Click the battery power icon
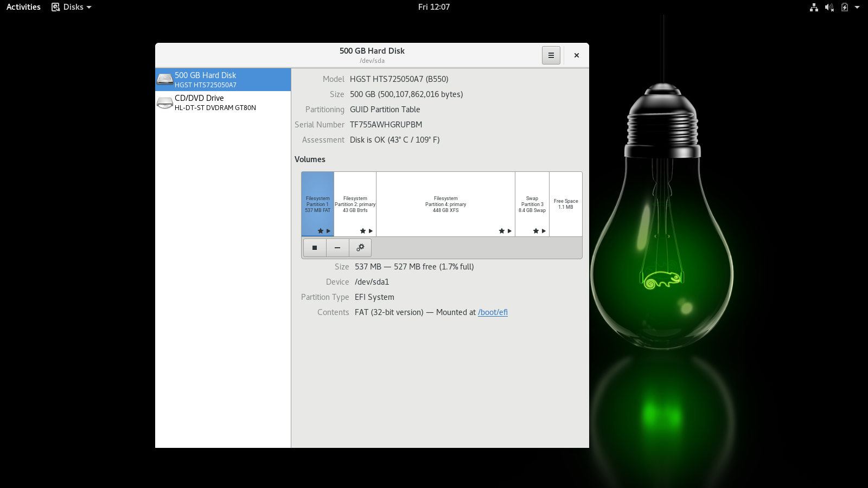 pos(844,7)
